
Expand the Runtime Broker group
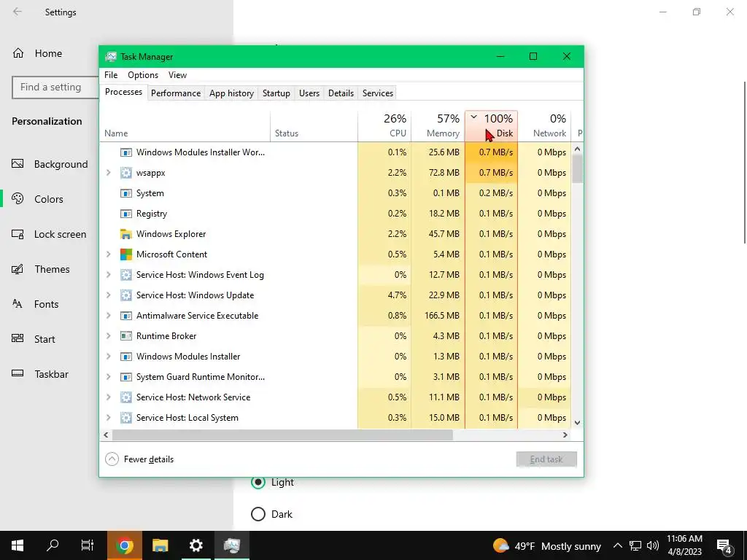point(109,336)
